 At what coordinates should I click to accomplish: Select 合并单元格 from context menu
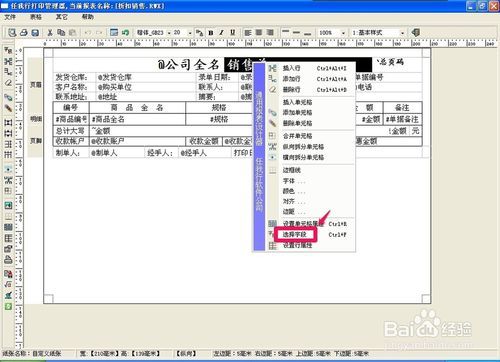point(297,136)
